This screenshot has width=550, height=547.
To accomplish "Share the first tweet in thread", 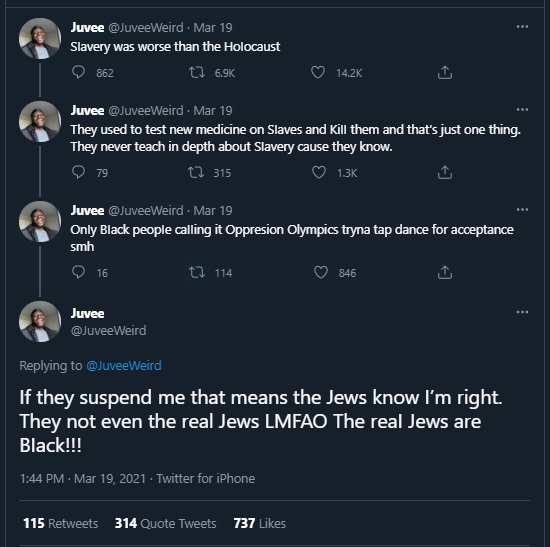I will (x=445, y=73).
